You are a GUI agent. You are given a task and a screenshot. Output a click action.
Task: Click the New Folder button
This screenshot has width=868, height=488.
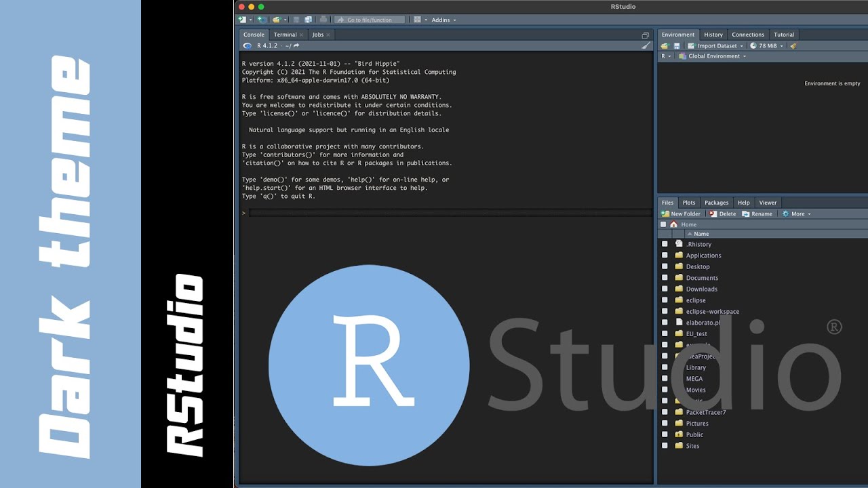[x=681, y=213]
